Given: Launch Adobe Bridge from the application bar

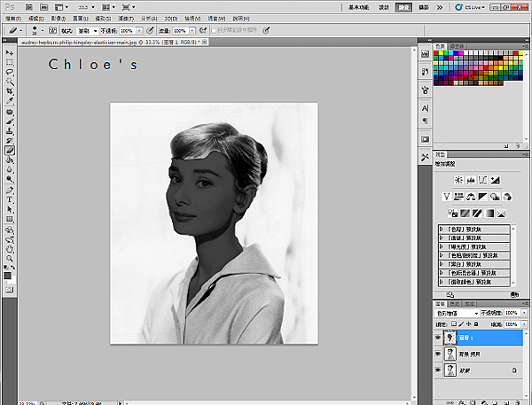Looking at the screenshot, I should 29,7.
